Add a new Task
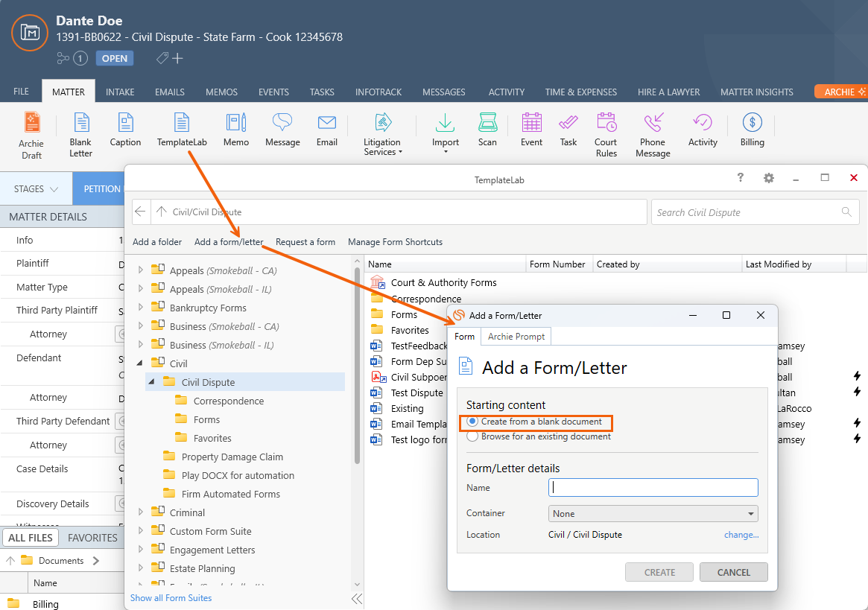This screenshot has width=868, height=610. (x=568, y=130)
